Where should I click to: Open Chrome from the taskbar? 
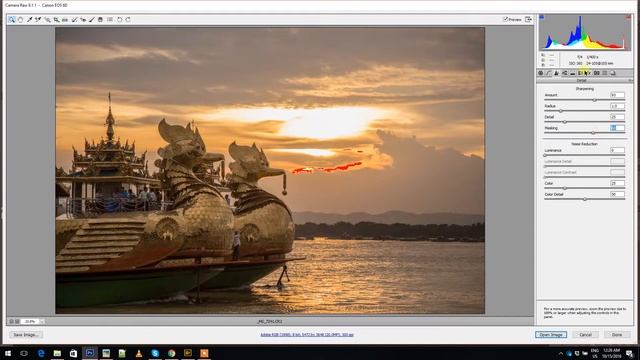coord(171,353)
